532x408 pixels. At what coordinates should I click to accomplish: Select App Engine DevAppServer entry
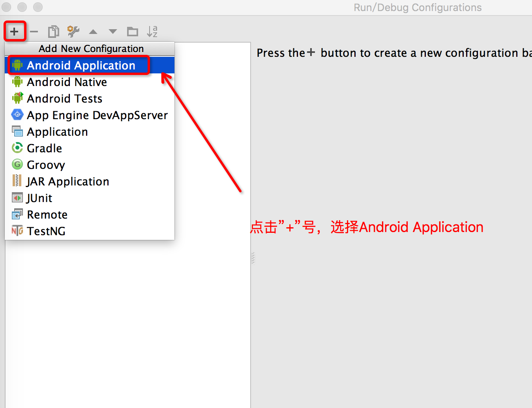pos(90,115)
